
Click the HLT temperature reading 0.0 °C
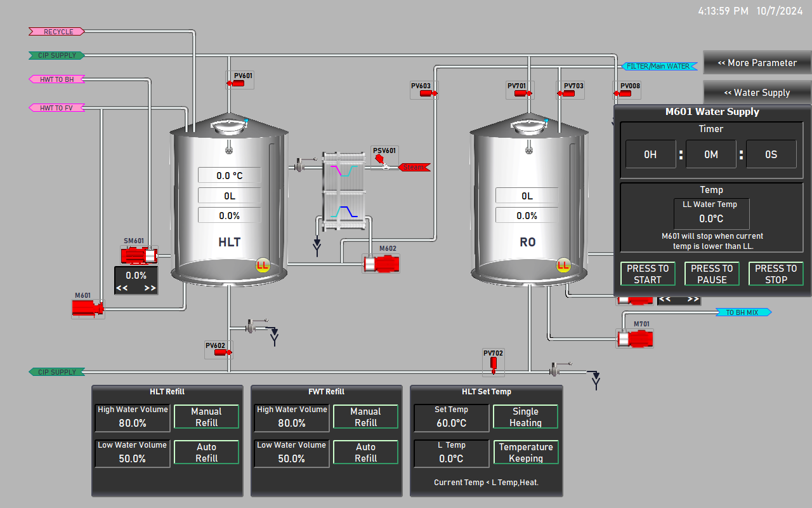pos(230,176)
